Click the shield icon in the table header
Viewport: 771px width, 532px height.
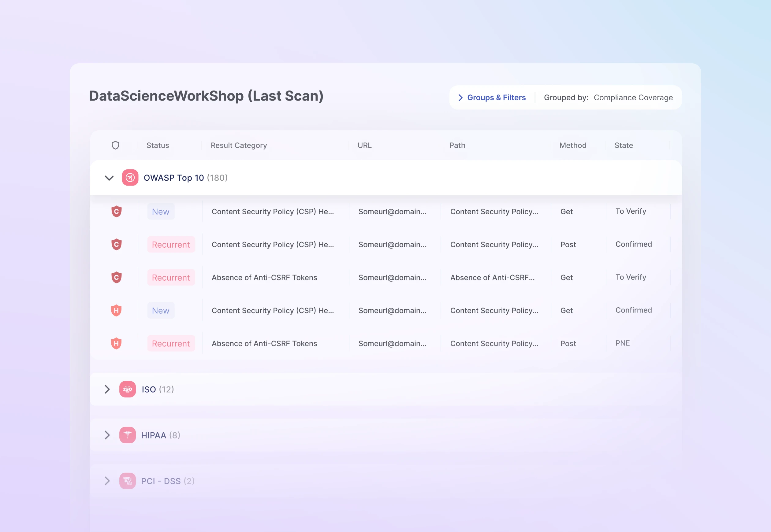(115, 145)
